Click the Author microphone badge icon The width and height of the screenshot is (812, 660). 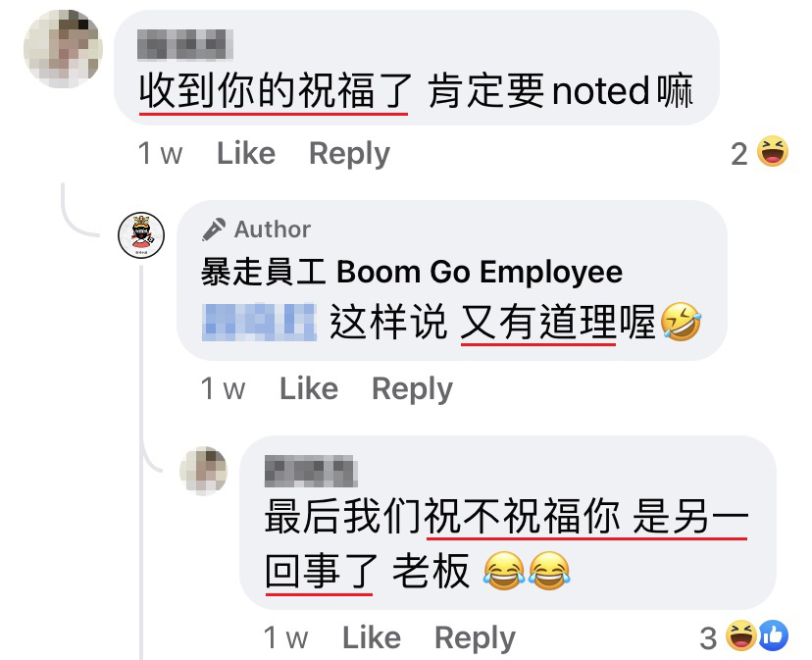click(x=214, y=229)
